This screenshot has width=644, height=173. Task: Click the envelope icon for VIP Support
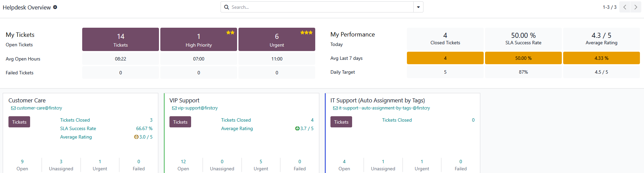pyautogui.click(x=174, y=108)
